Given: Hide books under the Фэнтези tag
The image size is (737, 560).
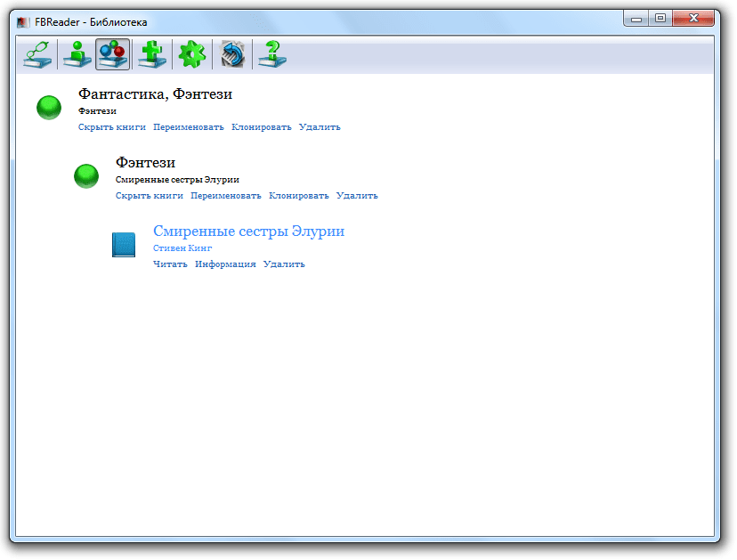Looking at the screenshot, I should point(150,196).
